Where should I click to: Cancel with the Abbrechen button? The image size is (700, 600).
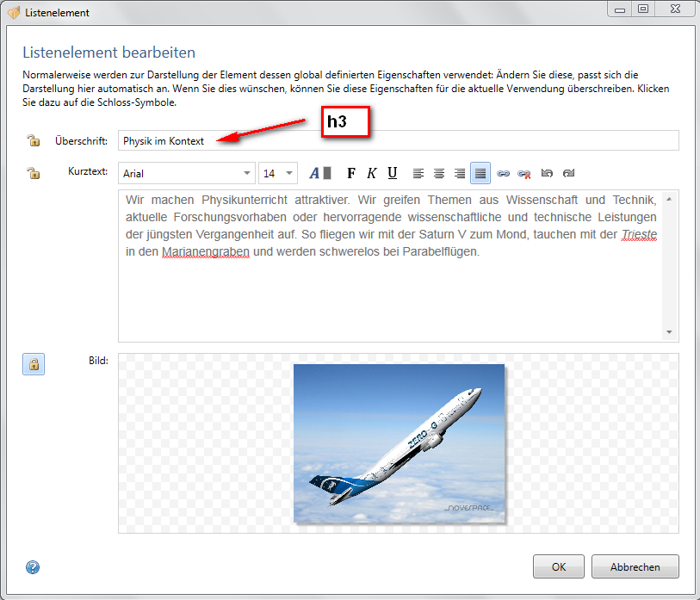point(635,567)
